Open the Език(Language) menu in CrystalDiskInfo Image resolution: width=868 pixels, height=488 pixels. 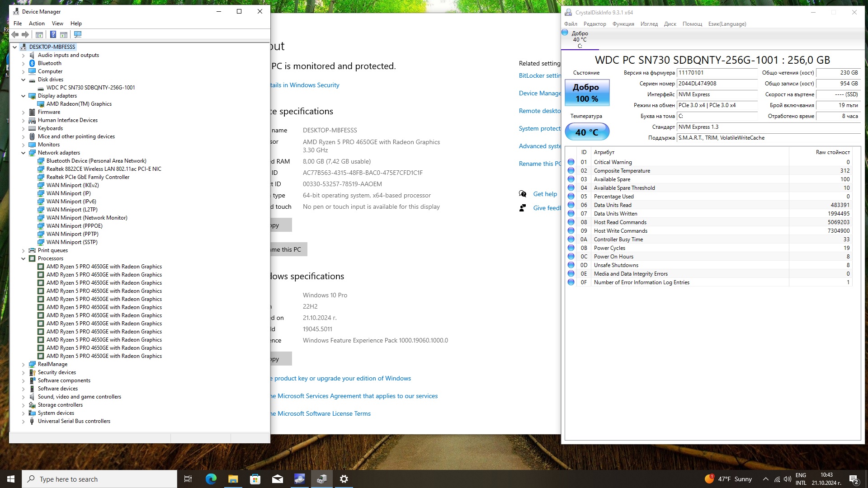[x=727, y=24]
